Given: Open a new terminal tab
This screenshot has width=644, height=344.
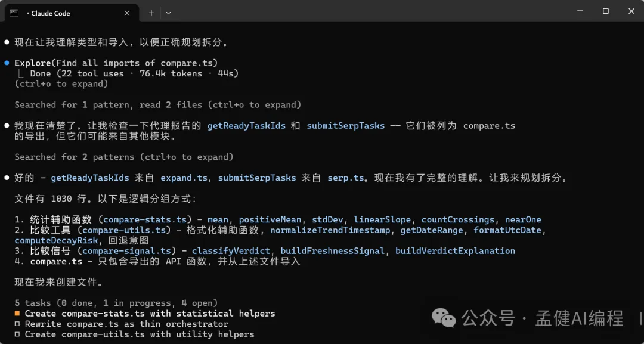Looking at the screenshot, I should pyautogui.click(x=151, y=13).
